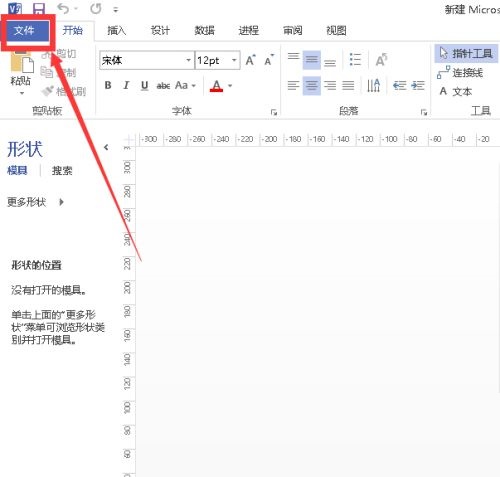This screenshot has height=477, width=500.
Task: Align paragraph text left
Action: [293, 86]
